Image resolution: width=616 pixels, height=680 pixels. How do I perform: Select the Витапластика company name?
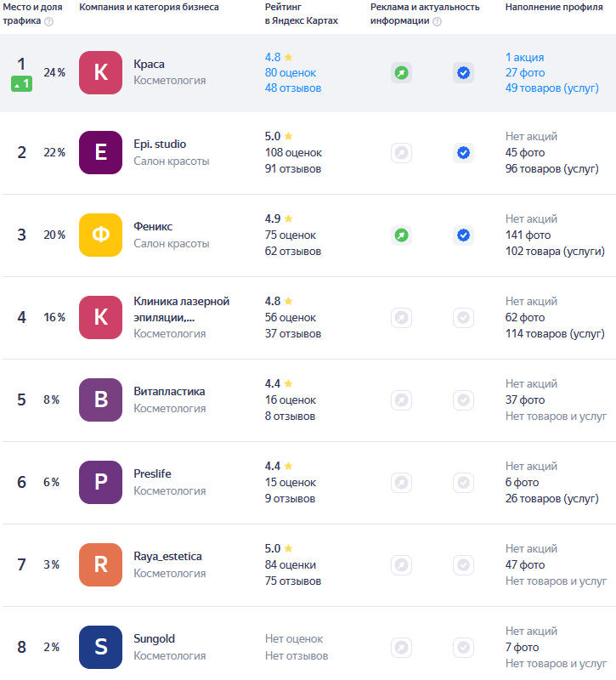tap(169, 392)
